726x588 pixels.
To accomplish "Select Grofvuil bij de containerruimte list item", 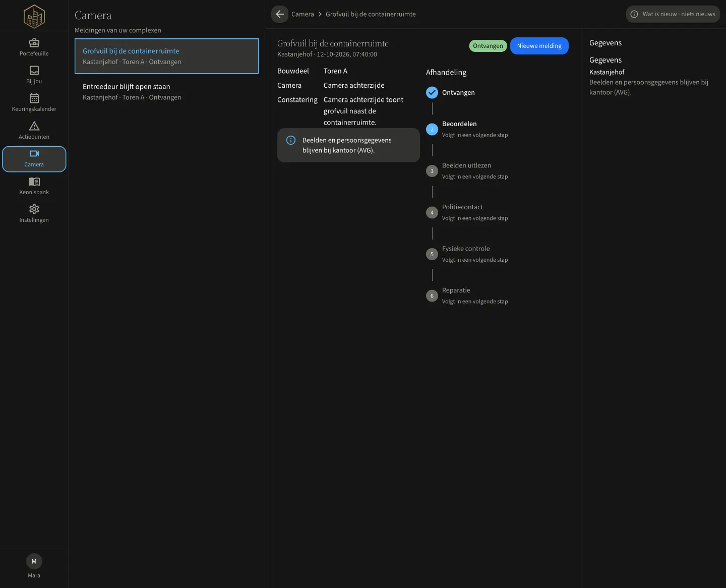I will [x=167, y=56].
